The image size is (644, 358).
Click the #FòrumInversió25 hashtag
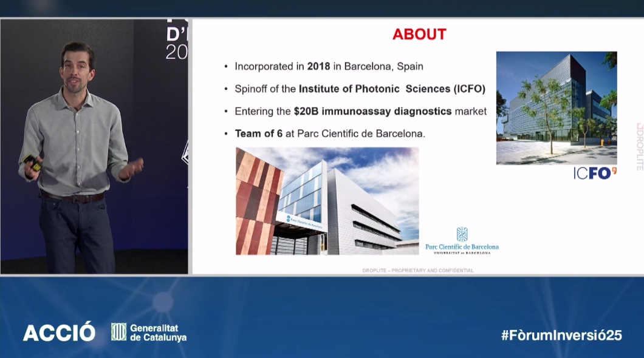point(561,335)
